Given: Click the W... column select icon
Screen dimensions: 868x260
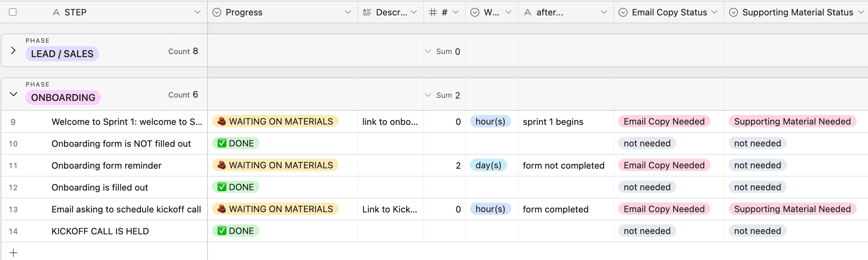Looking at the screenshot, I should click(475, 12).
